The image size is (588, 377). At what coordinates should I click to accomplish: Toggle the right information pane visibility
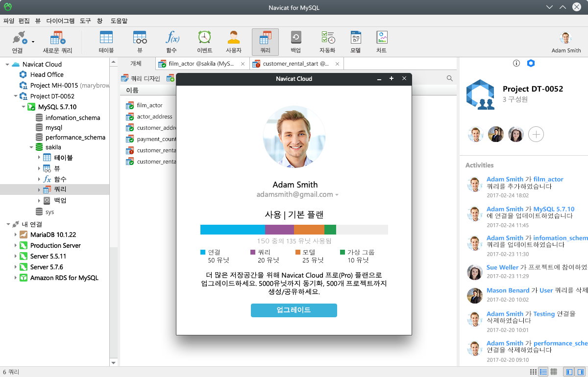click(x=581, y=371)
